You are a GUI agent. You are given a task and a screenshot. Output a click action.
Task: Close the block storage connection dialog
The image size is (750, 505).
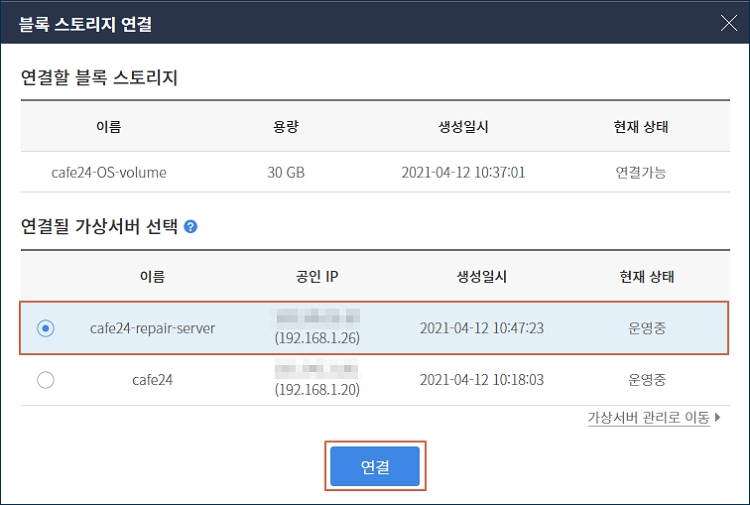728,22
